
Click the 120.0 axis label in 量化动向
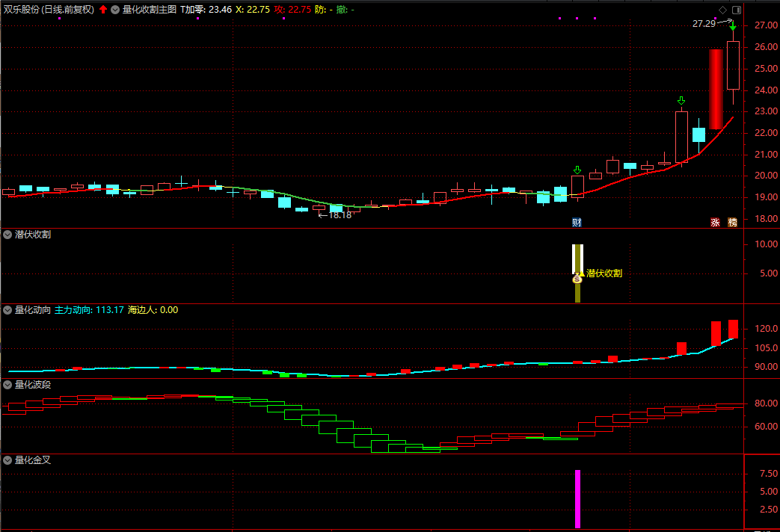tap(766, 329)
